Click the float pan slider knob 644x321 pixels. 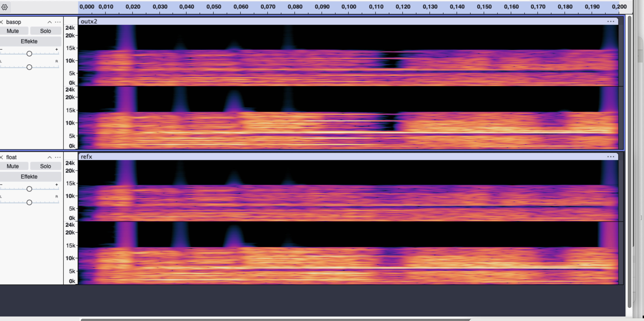pyautogui.click(x=29, y=202)
